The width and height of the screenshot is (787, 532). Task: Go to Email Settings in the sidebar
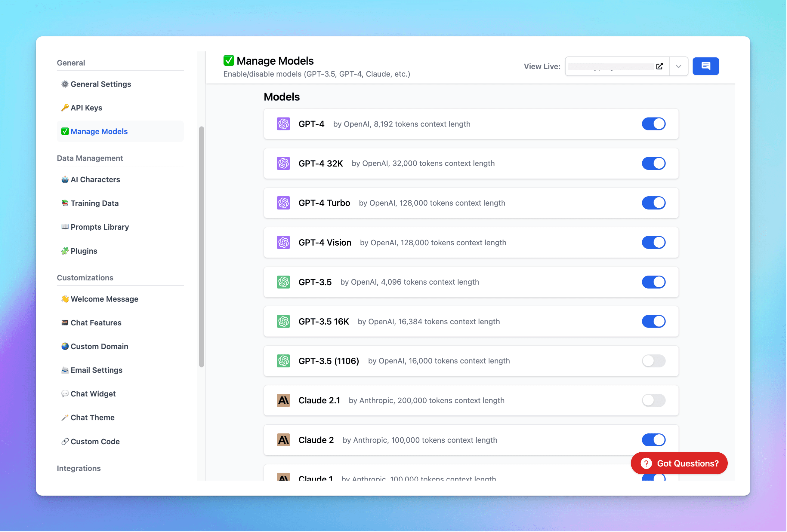click(97, 370)
